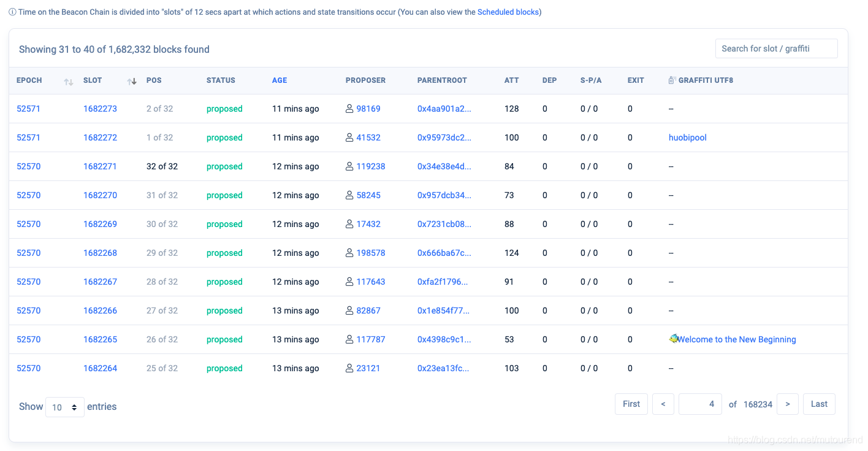
Task: Go to the First page
Action: [631, 404]
